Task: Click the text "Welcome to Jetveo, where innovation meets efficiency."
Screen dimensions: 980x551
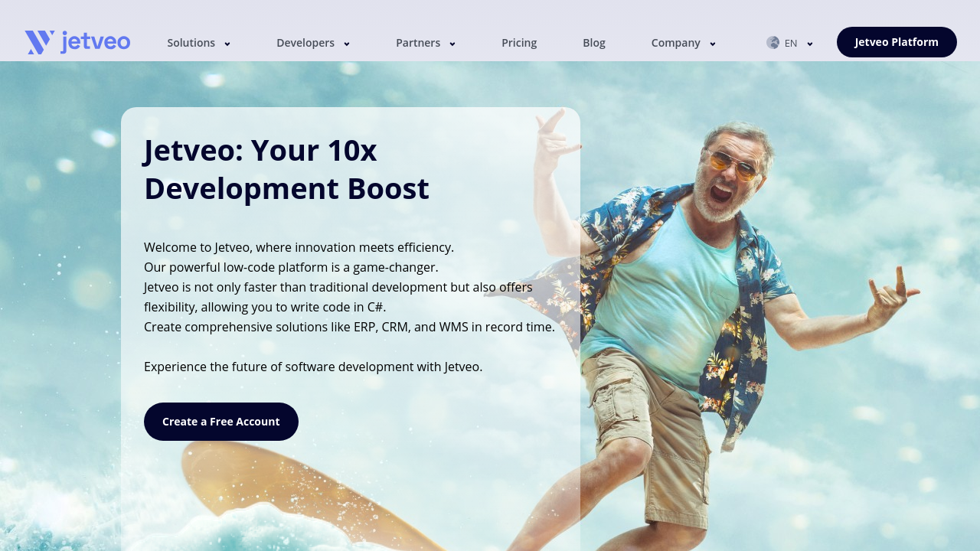Action: pyautogui.click(x=299, y=247)
